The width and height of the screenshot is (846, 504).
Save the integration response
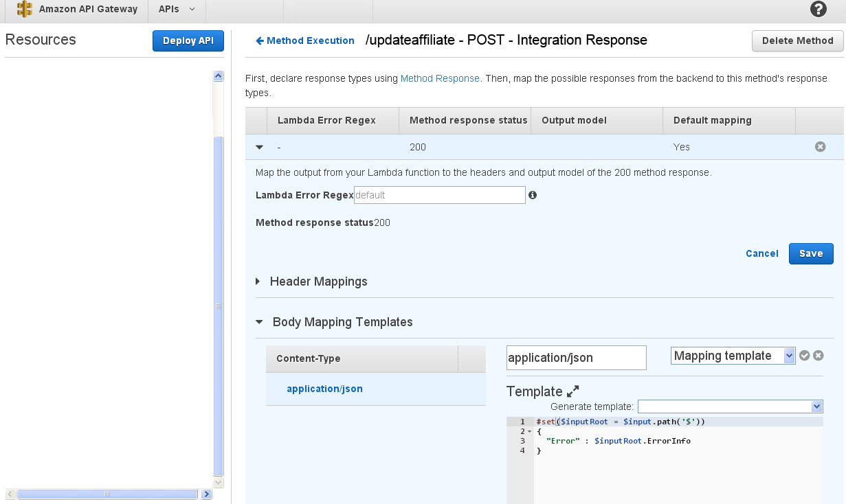[x=811, y=253]
